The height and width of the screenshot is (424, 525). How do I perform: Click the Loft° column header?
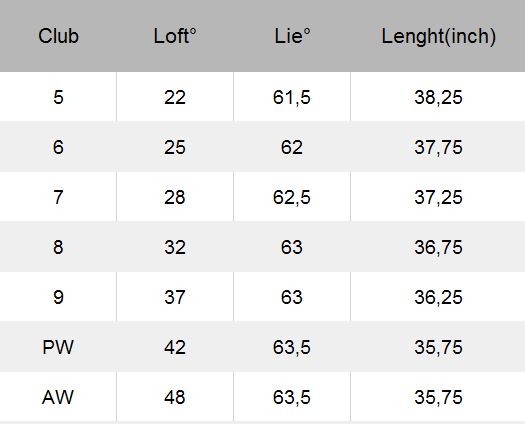click(x=175, y=36)
